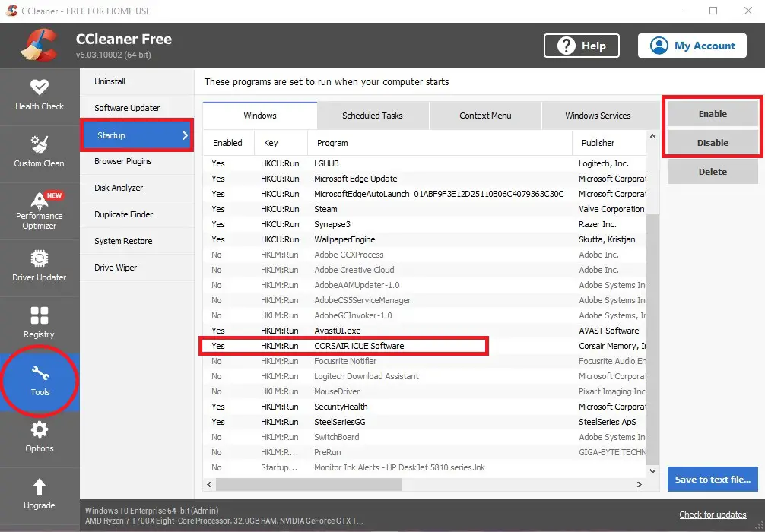
Task: Select the Focusrite Notifier entry
Action: (x=425, y=361)
